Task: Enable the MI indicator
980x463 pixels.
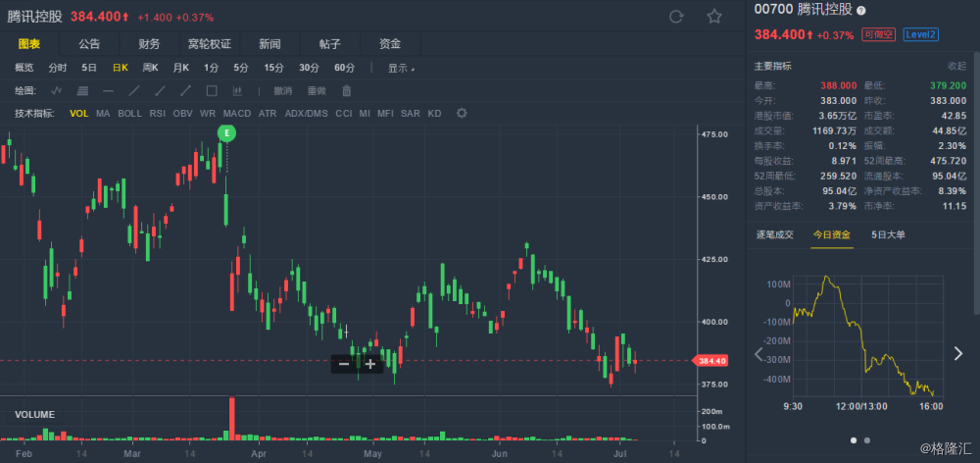Action: tap(365, 113)
